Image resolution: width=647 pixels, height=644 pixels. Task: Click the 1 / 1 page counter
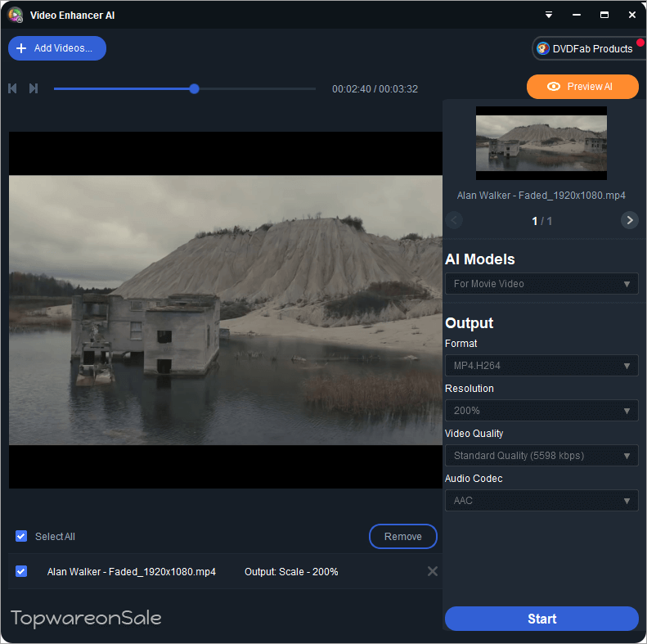click(x=541, y=221)
